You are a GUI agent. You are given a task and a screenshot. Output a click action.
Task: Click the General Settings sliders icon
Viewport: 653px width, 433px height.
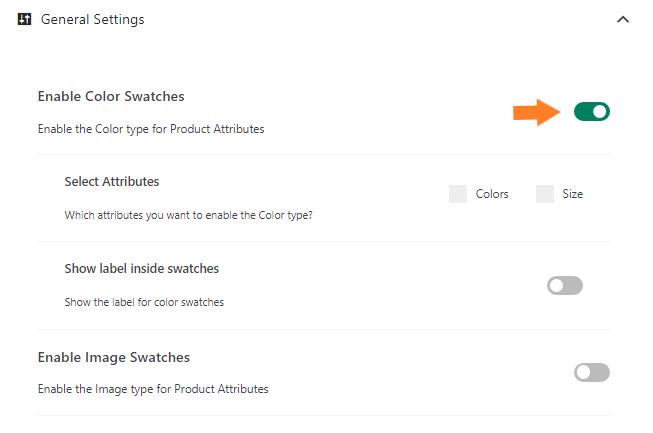[x=24, y=19]
